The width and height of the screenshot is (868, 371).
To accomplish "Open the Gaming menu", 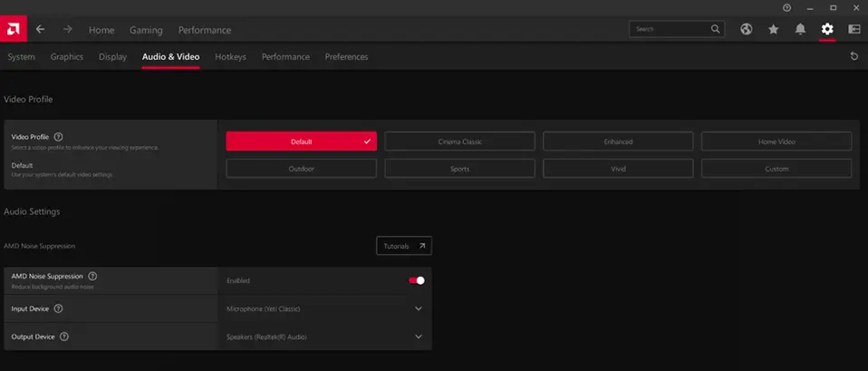I will coord(146,30).
